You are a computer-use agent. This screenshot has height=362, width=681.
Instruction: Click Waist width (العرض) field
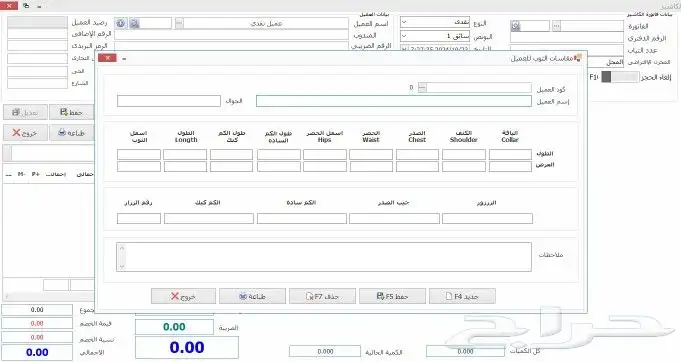coord(371,167)
